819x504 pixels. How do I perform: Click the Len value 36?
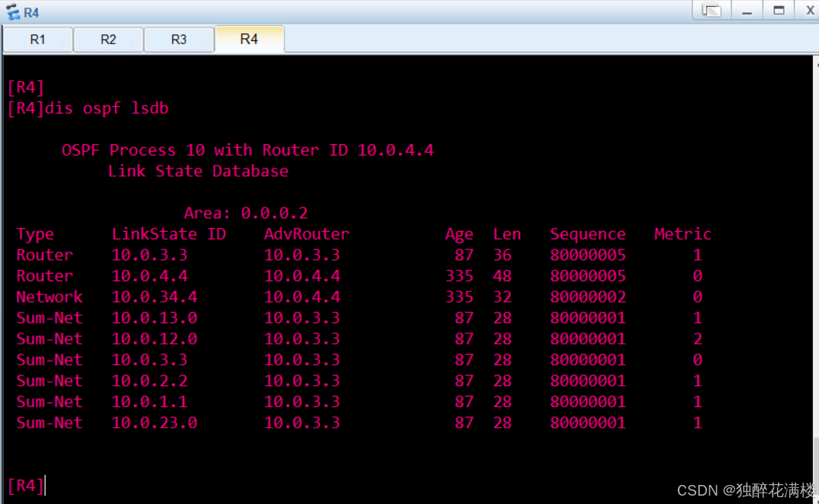tap(503, 255)
